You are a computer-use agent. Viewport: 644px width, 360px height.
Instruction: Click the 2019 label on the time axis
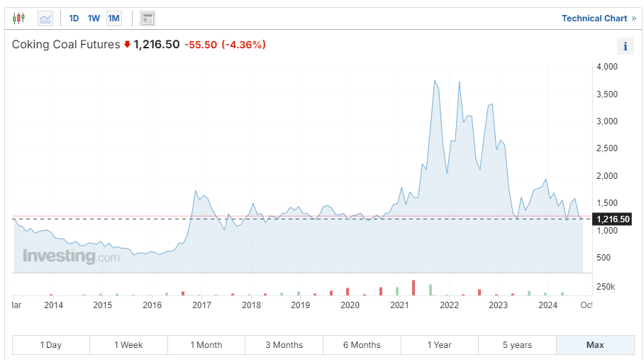[x=300, y=305]
